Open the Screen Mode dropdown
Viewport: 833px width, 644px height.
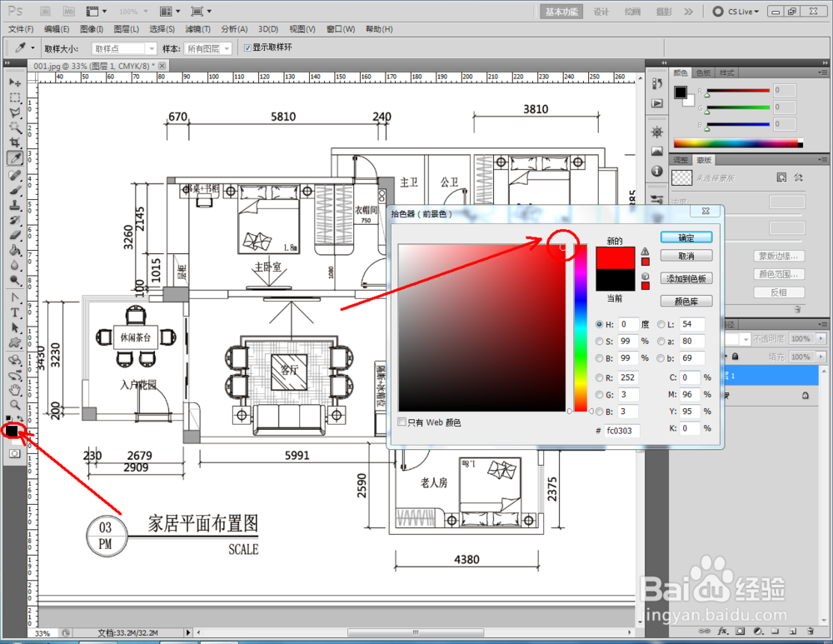(202, 11)
